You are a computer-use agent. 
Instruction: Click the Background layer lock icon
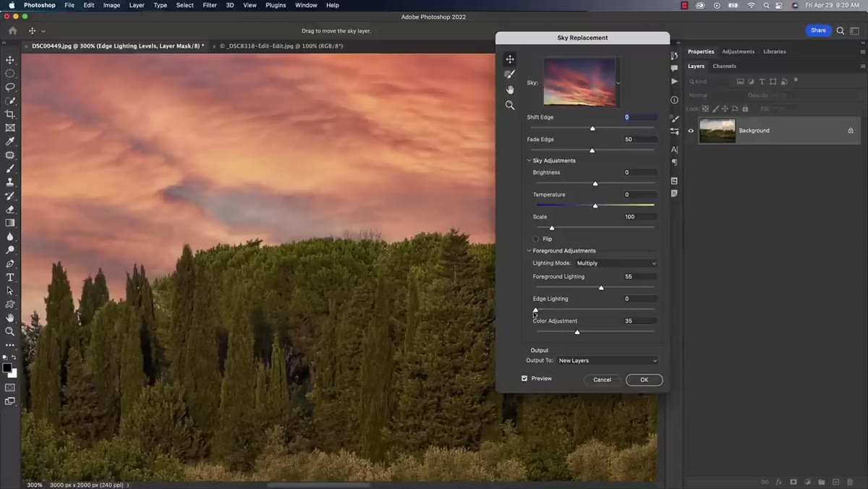(851, 131)
